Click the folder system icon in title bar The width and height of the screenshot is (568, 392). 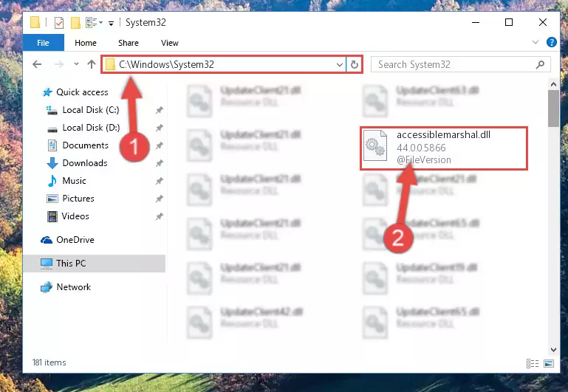pos(35,22)
